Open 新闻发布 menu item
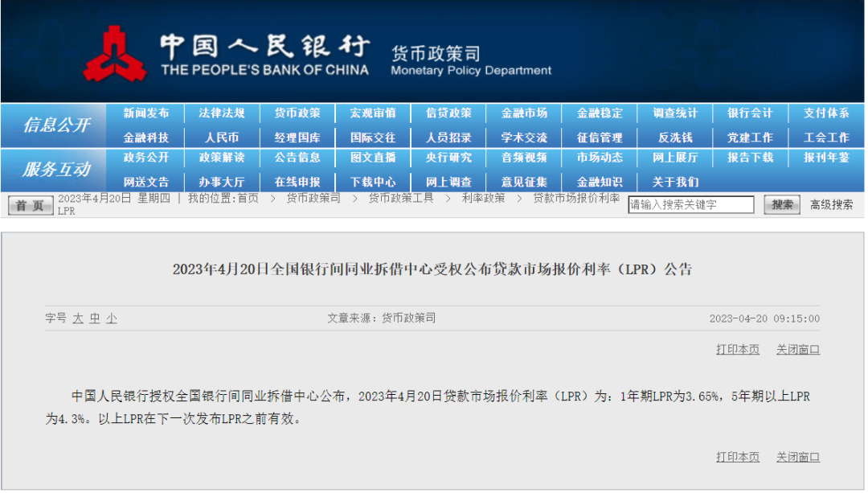 [x=146, y=113]
